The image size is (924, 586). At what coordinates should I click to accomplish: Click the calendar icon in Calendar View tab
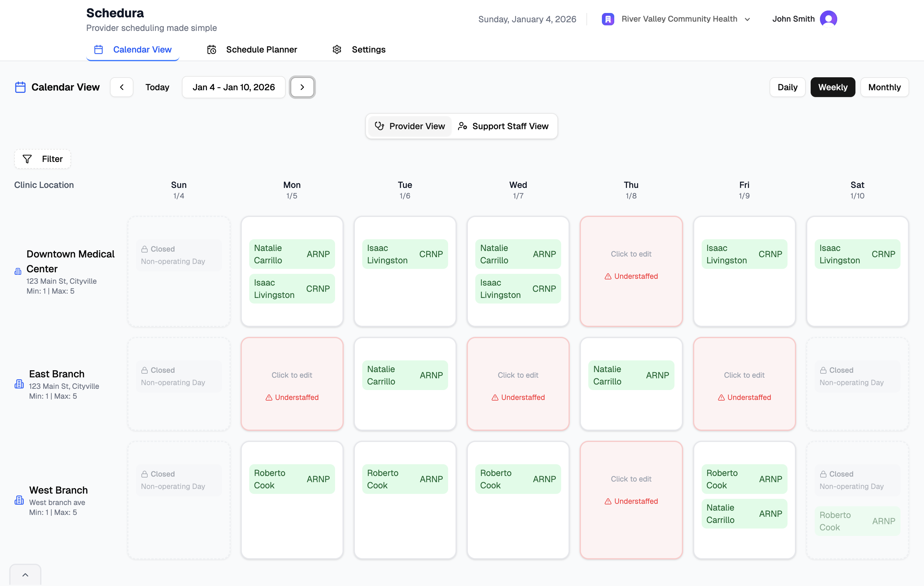point(99,49)
